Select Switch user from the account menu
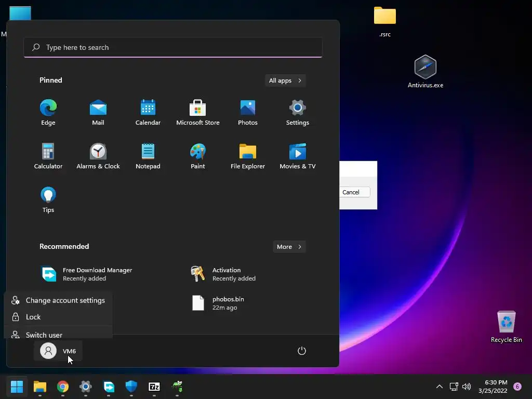 [x=58, y=334]
